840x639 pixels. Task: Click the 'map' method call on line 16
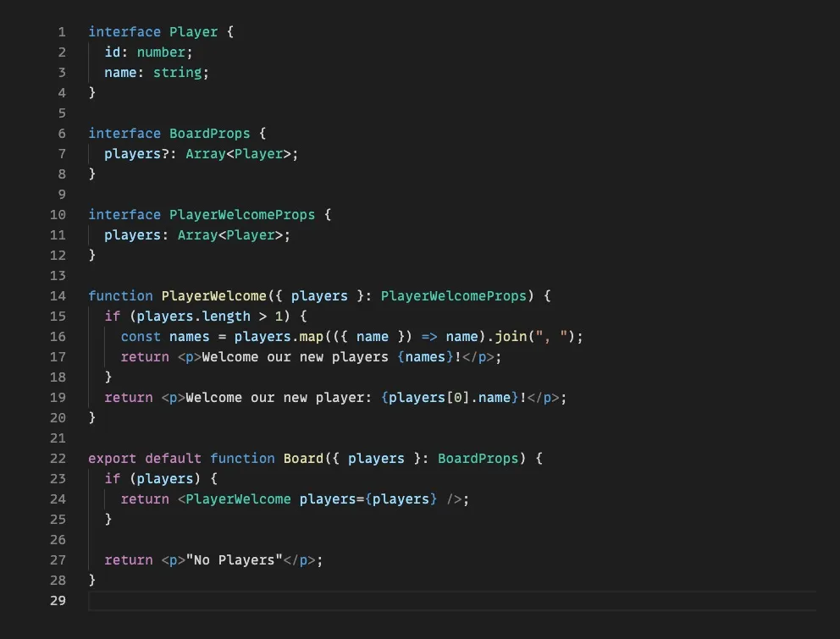[312, 337]
